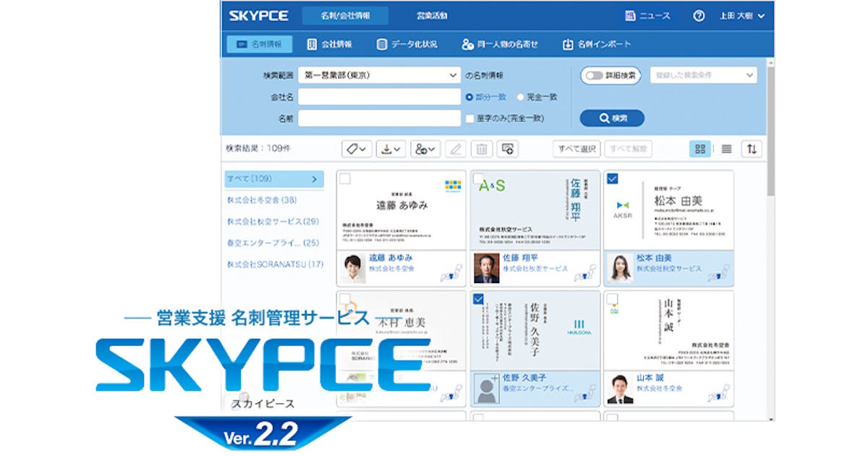Switch to list view

tap(726, 149)
